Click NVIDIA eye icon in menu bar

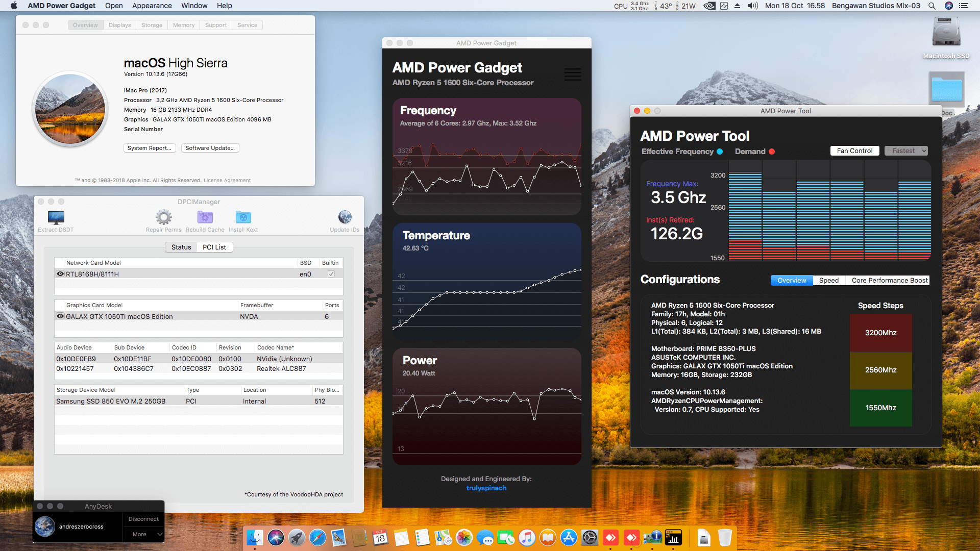pos(709,6)
